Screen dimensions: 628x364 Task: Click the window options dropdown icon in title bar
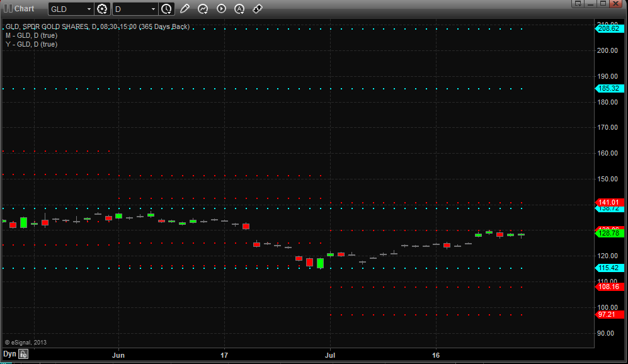pyautogui.click(x=578, y=4)
